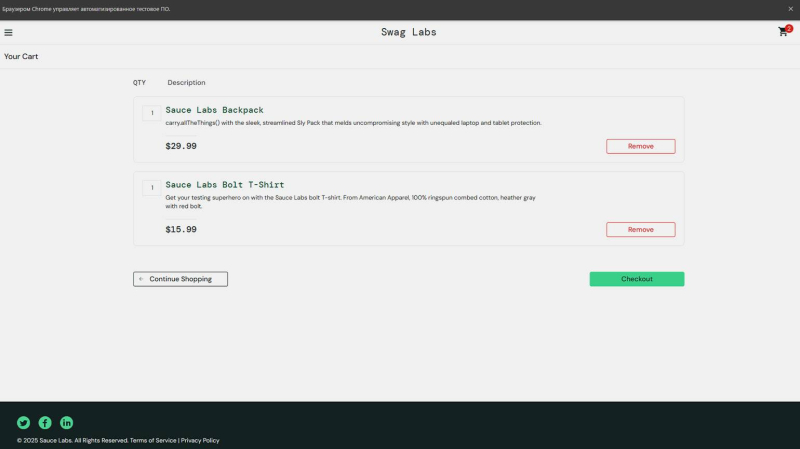The width and height of the screenshot is (800, 449).
Task: Click the Your Cart page heading
Action: (x=21, y=57)
